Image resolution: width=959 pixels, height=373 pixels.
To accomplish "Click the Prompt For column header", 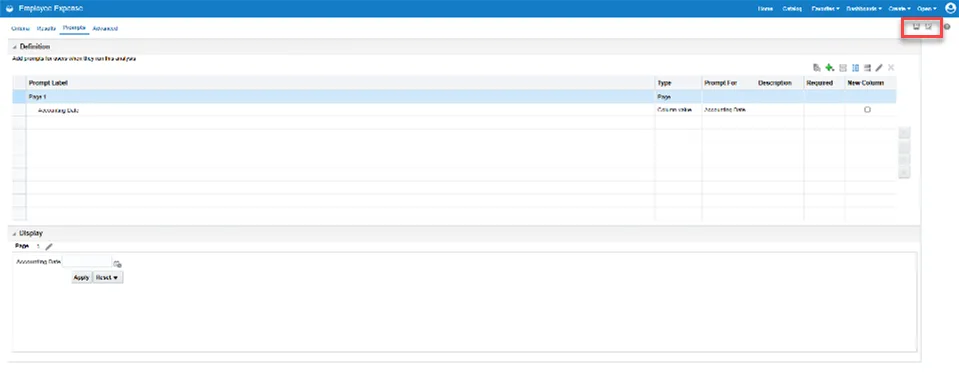I will [720, 83].
